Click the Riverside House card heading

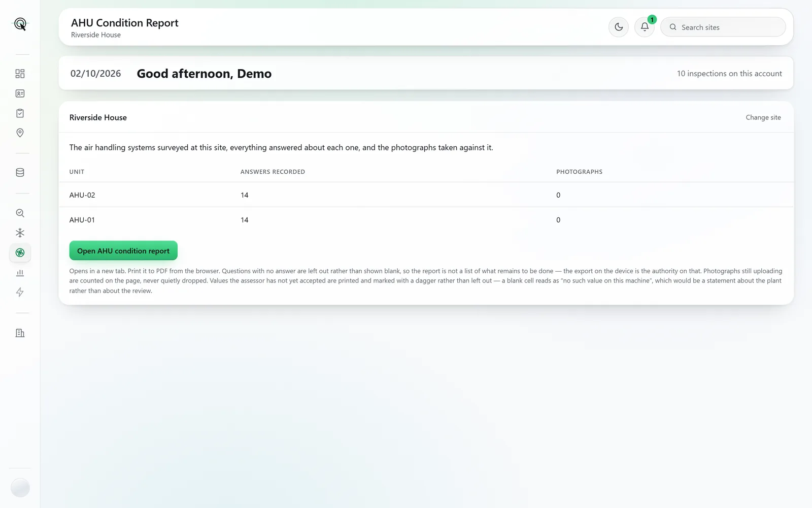coord(98,117)
